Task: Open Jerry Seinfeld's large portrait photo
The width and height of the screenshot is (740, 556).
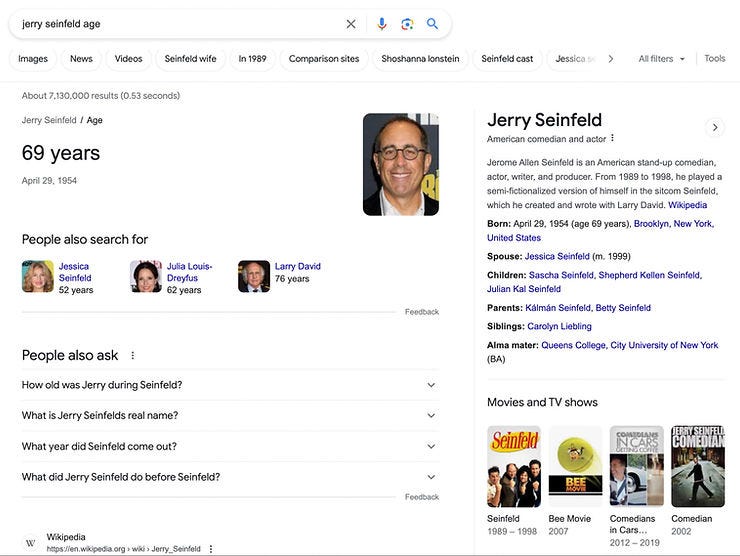Action: tap(401, 164)
